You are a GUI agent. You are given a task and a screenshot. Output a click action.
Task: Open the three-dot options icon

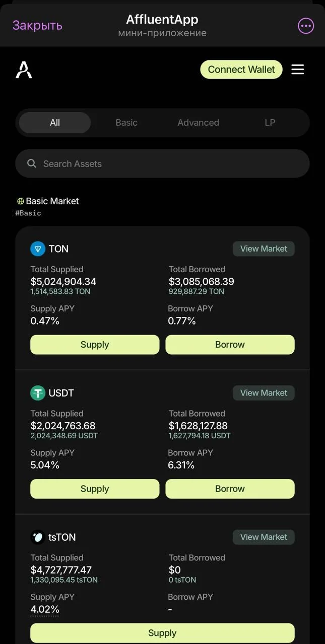tap(306, 26)
